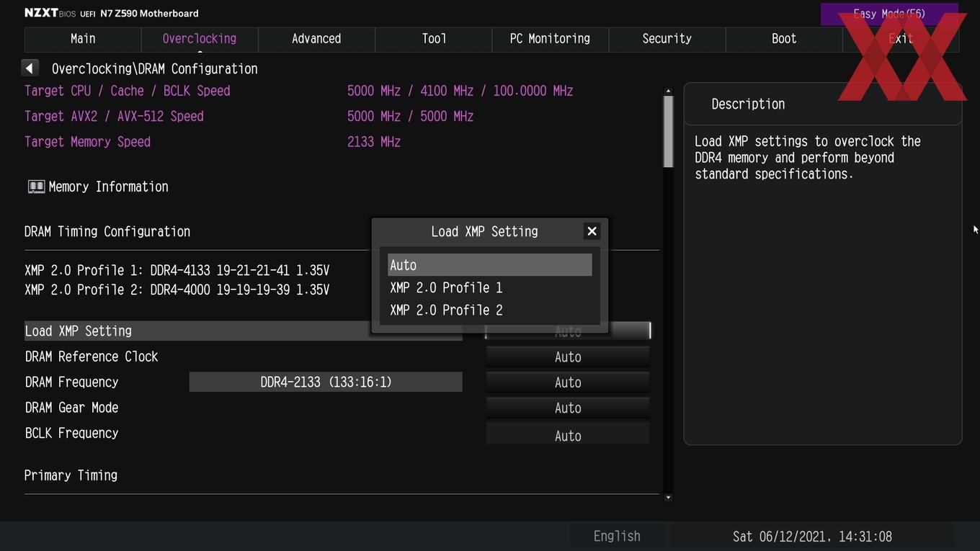Click the Primary Timing section heading

coord(71,475)
